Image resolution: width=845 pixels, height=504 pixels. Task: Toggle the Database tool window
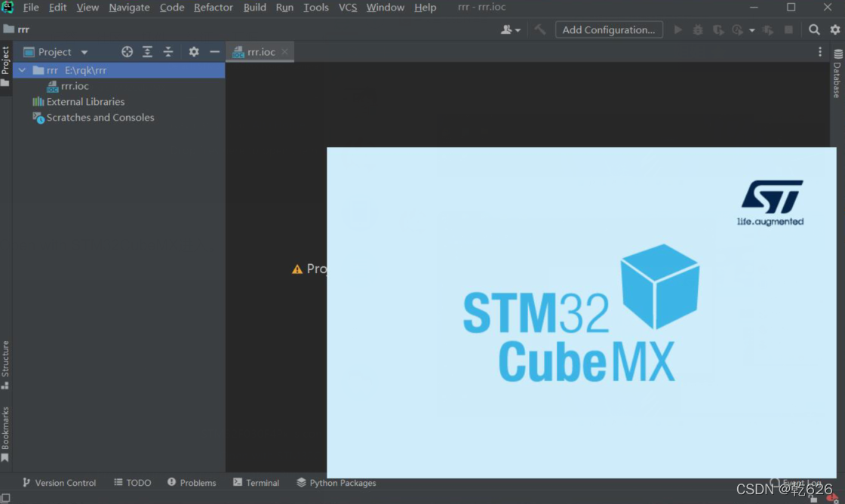[x=837, y=74]
